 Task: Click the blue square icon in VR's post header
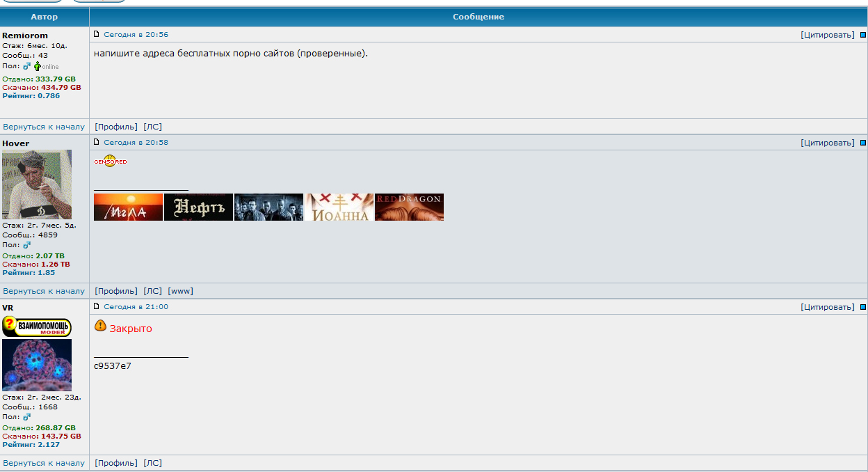click(863, 307)
